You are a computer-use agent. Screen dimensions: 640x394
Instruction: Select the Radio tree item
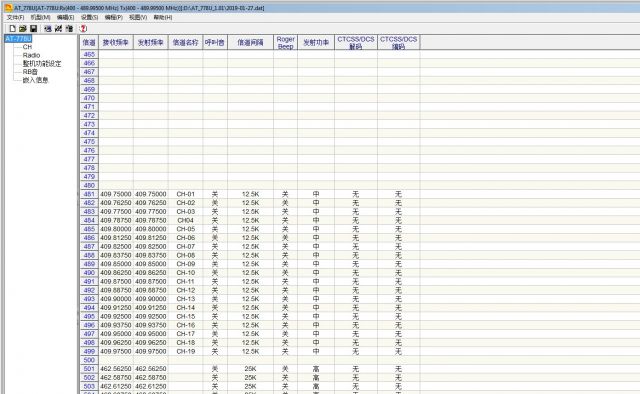(31, 55)
